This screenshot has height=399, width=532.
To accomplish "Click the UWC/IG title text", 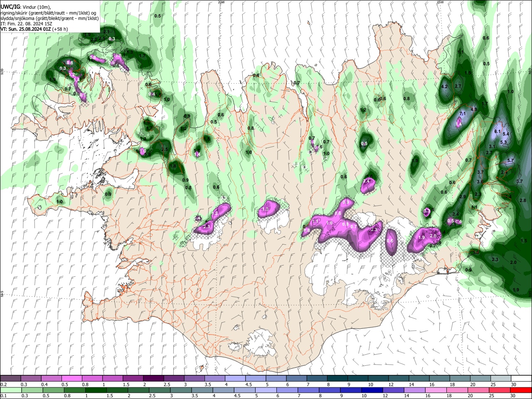I will pyautogui.click(x=10, y=7).
